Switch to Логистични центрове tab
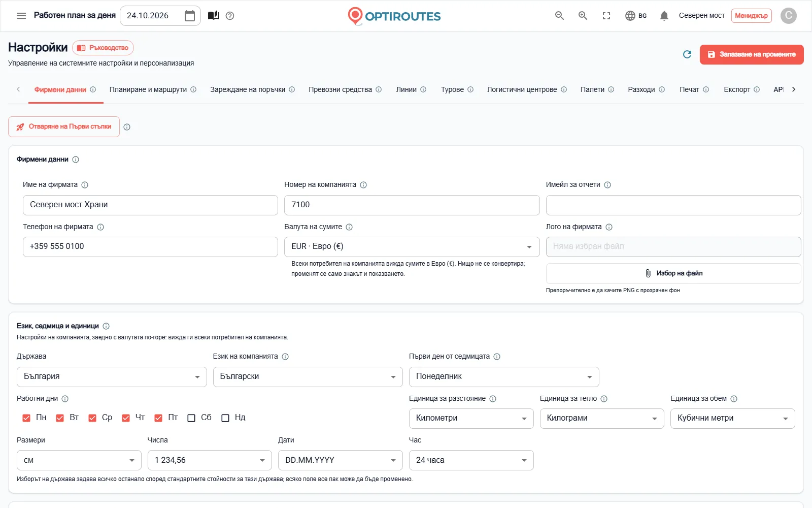The image size is (812, 508). click(x=522, y=89)
